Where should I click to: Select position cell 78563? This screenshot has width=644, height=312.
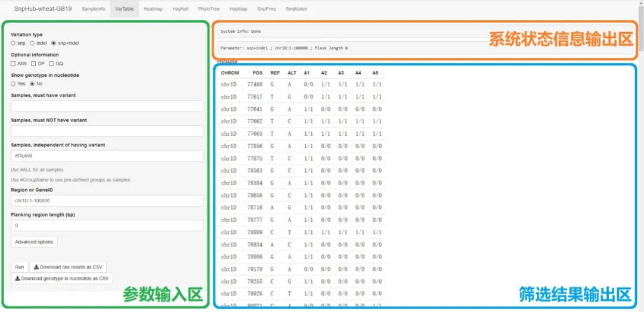point(255,170)
